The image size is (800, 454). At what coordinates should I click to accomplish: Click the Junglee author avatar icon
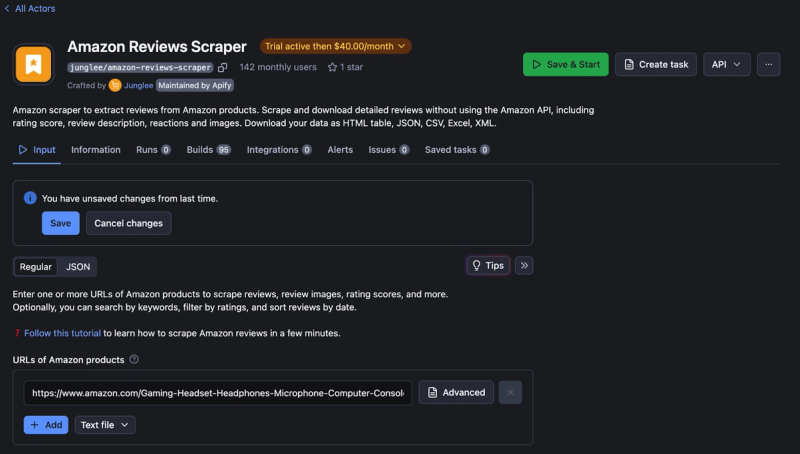(115, 85)
